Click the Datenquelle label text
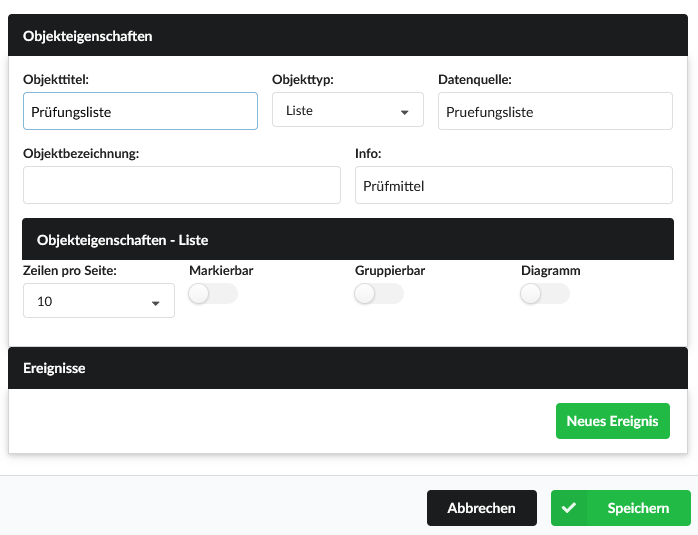The width and height of the screenshot is (698, 535). pos(475,80)
